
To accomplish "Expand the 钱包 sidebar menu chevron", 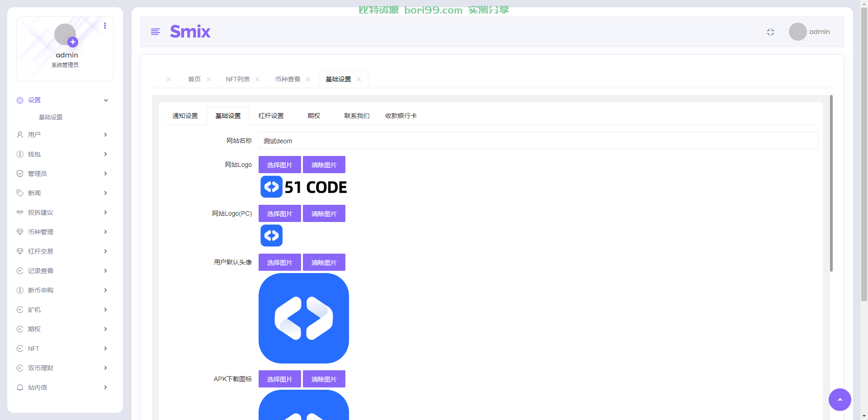I will [105, 154].
